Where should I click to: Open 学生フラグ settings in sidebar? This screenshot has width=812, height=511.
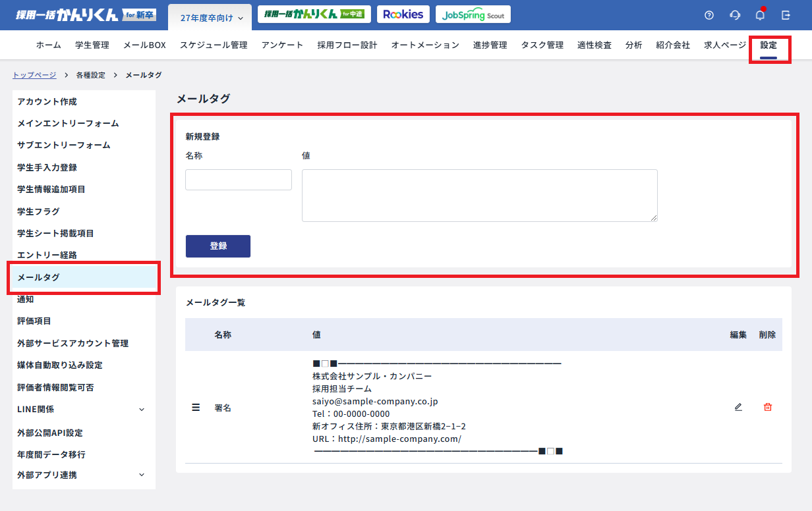point(38,211)
